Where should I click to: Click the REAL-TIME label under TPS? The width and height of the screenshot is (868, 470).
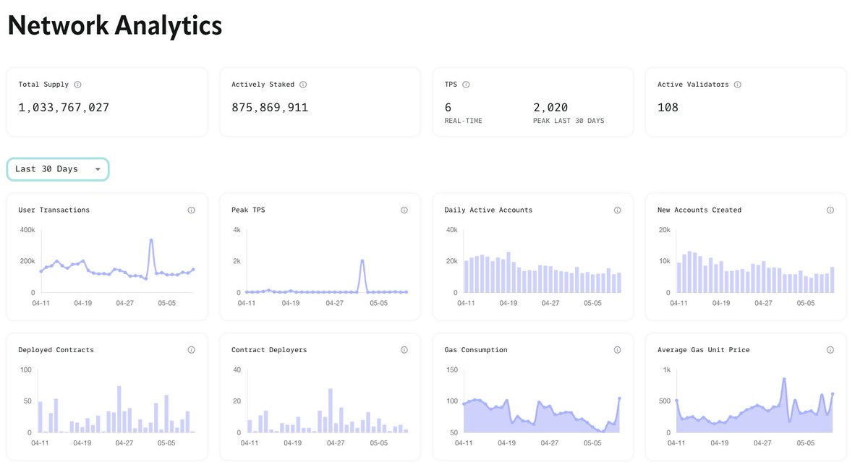click(x=463, y=121)
